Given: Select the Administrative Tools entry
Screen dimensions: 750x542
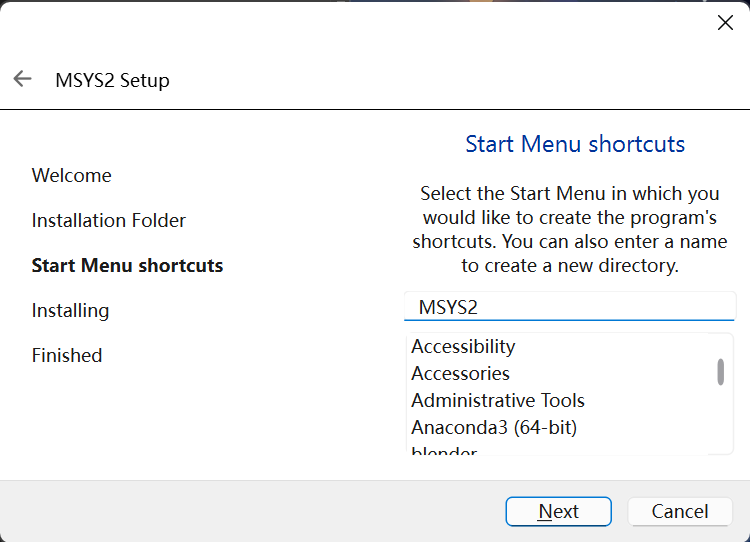Looking at the screenshot, I should pos(497,400).
